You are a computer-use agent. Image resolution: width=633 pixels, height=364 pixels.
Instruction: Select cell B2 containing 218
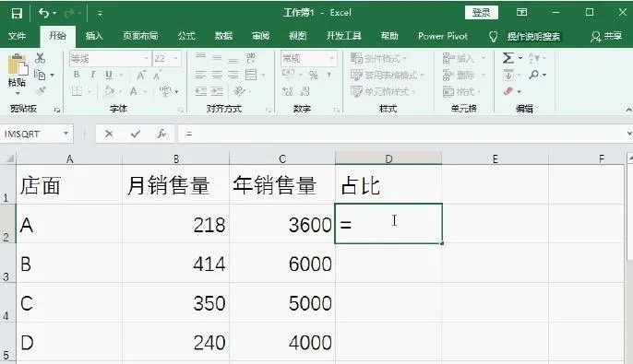point(175,224)
